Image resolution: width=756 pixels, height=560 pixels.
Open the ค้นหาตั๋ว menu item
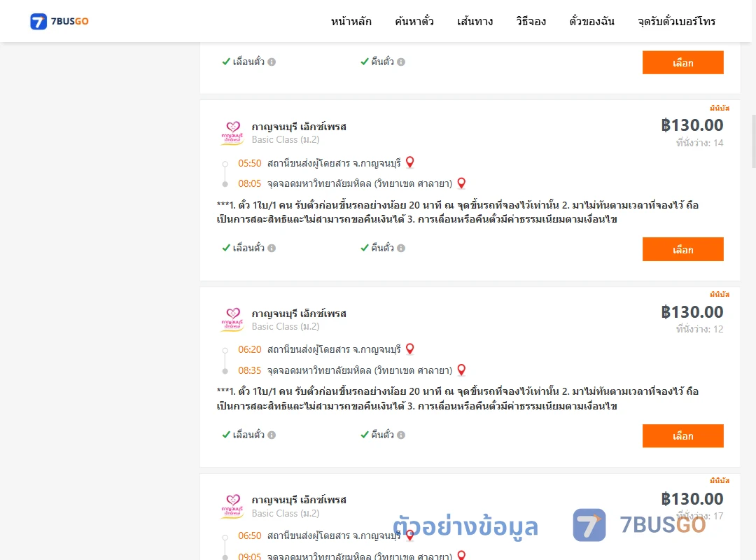(414, 21)
